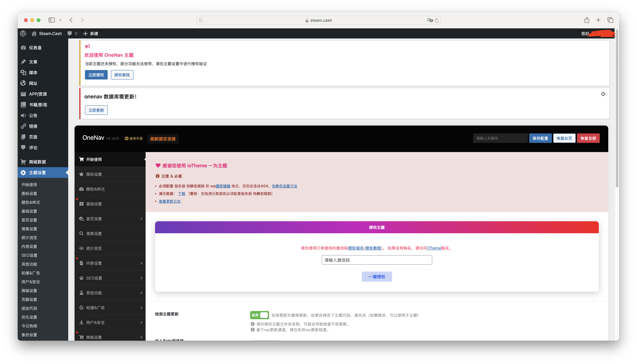This screenshot has height=364, width=637.
Task: Select 图标设置 tab in OneNav panel
Action: [110, 174]
